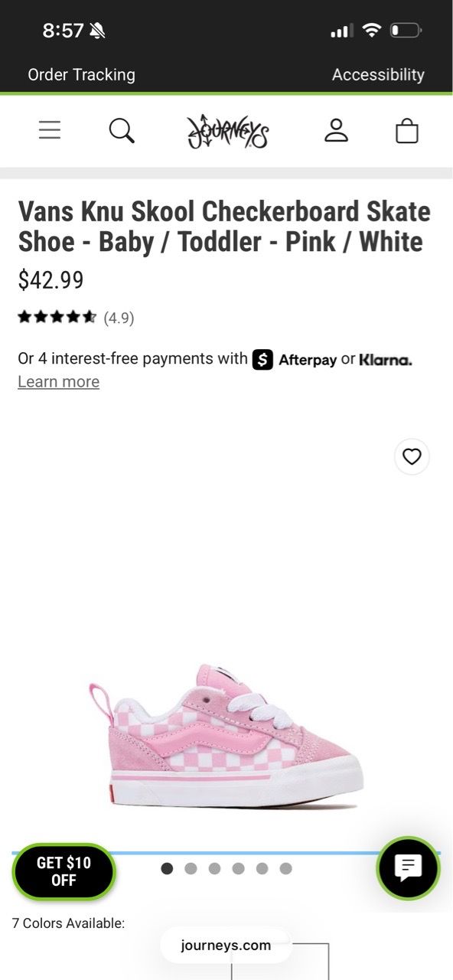The height and width of the screenshot is (980, 453).
Task: Add shoe to favorites with heart icon
Action: (x=412, y=457)
